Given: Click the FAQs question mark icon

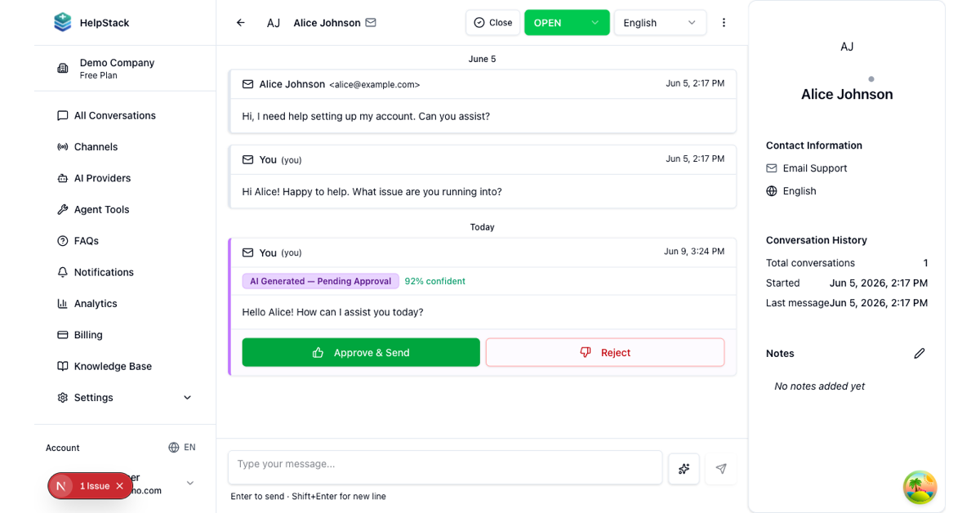Looking at the screenshot, I should (x=63, y=241).
